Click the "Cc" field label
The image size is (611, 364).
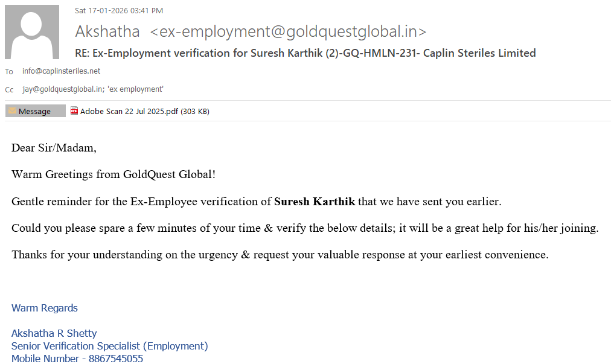point(9,90)
